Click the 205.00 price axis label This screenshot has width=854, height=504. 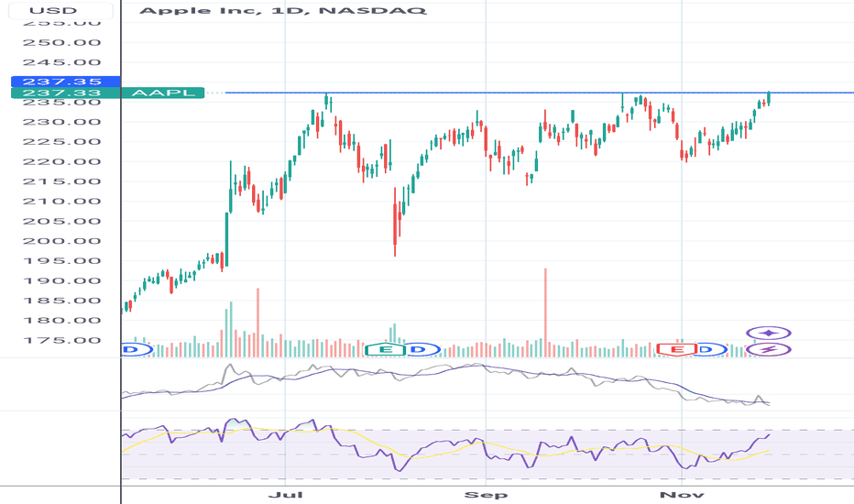point(61,221)
